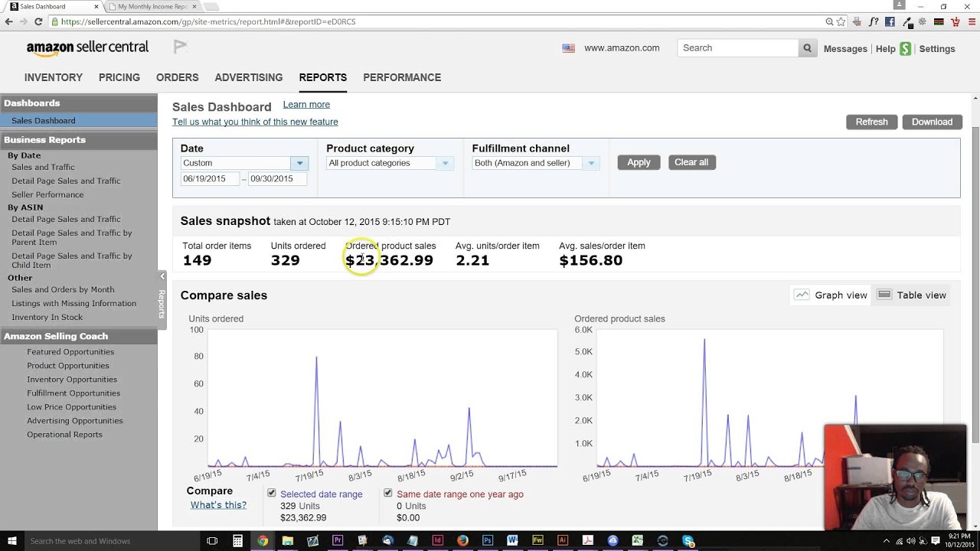Open the PERFORMANCE menu
This screenshot has width=980, height=551.
point(402,77)
